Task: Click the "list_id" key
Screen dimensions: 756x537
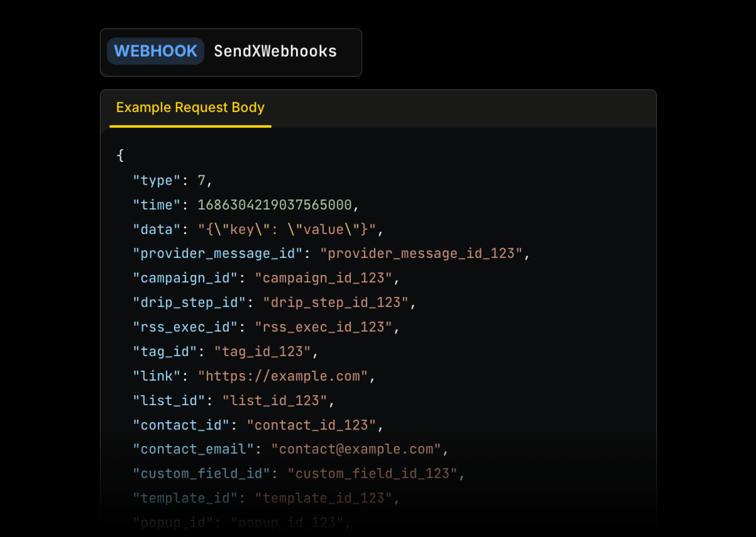Action: point(169,401)
